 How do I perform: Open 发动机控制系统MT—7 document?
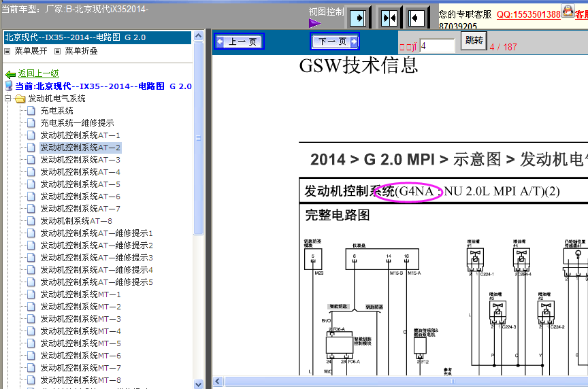(x=80, y=368)
